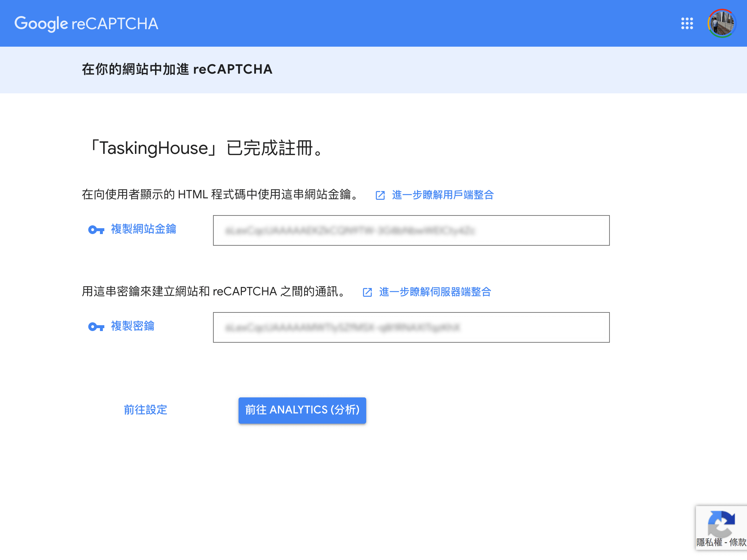Open the 隱私權 privacy link in badge
The height and width of the screenshot is (560, 747).
point(709,542)
